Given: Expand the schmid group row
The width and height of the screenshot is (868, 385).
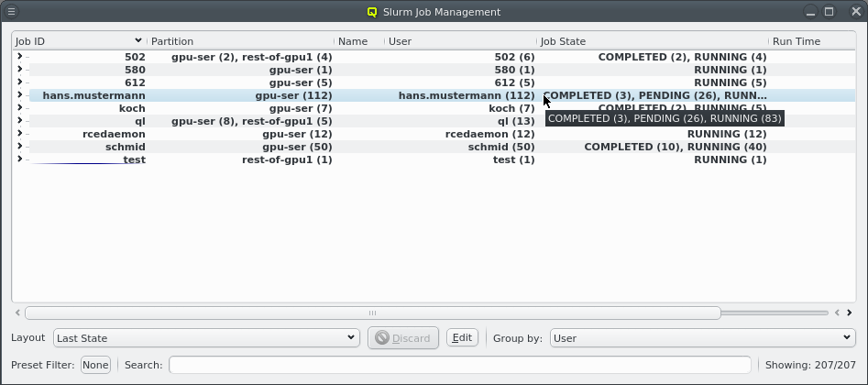Looking at the screenshot, I should (x=20, y=147).
